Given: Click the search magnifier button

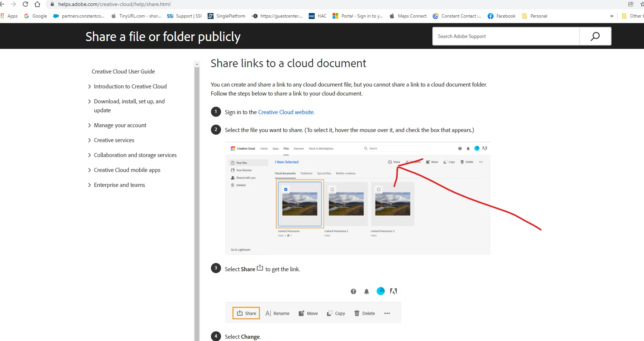Looking at the screenshot, I should 595,36.
